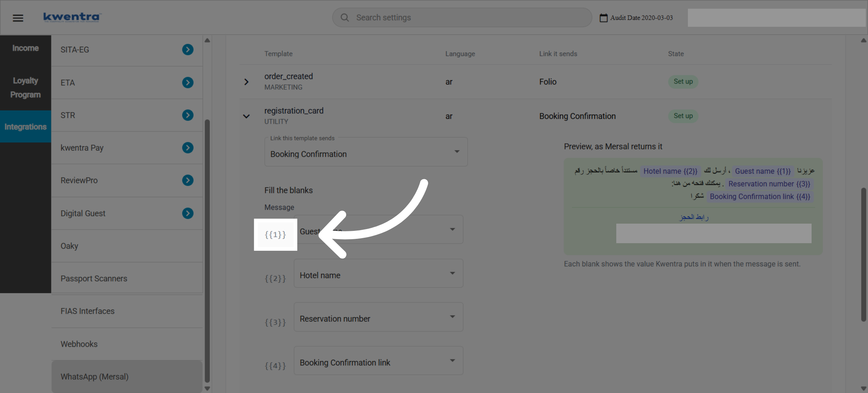Open Webhooks settings
The width and height of the screenshot is (868, 393).
pyautogui.click(x=127, y=344)
